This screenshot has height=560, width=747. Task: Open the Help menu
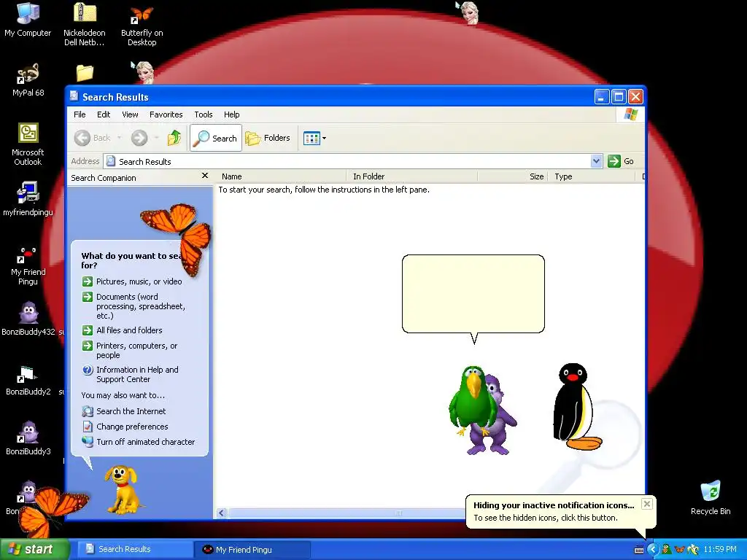tap(231, 114)
